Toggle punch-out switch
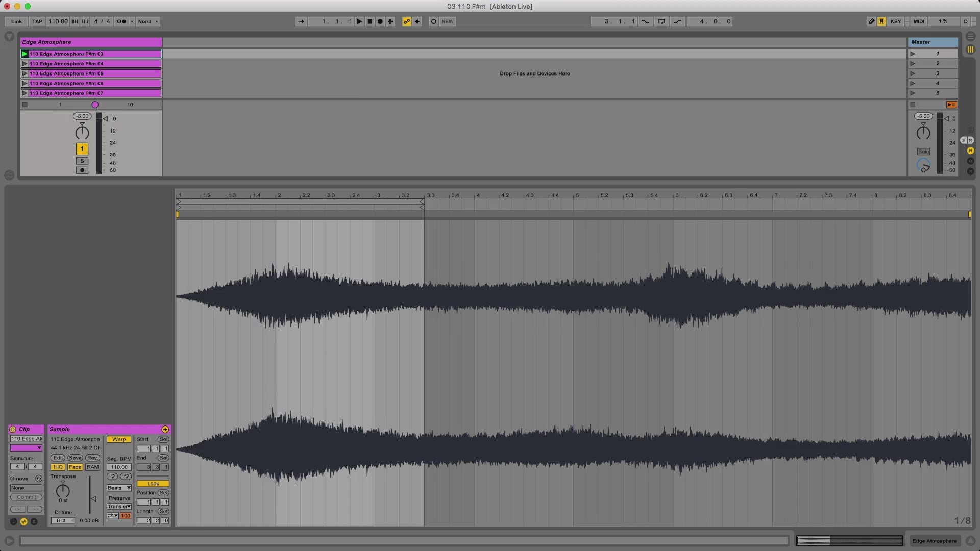Image resolution: width=980 pixels, height=551 pixels. [x=678, y=21]
